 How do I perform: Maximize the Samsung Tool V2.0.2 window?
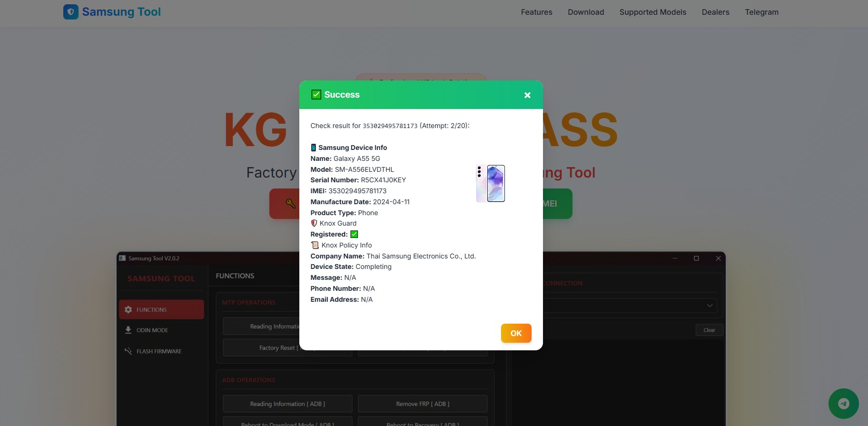click(696, 258)
